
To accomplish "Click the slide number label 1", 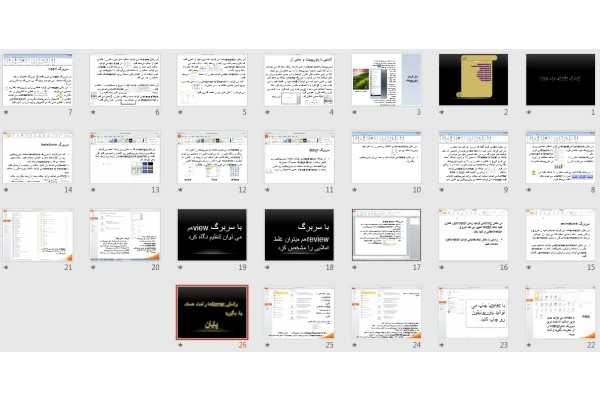I will [x=593, y=112].
